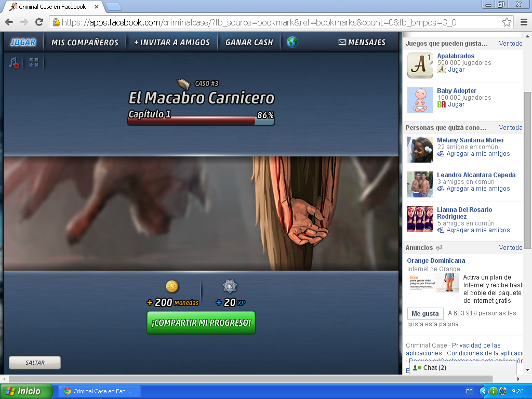Viewport: 532px width, 399px height.
Task: Open Leandro Alcantara Cepeda's profile photo
Action: tap(420, 184)
